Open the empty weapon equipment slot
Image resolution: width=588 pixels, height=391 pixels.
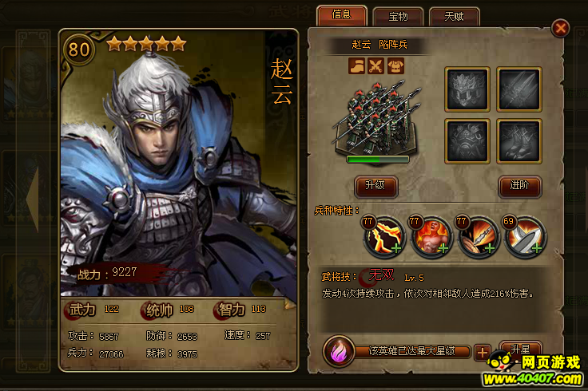click(519, 89)
